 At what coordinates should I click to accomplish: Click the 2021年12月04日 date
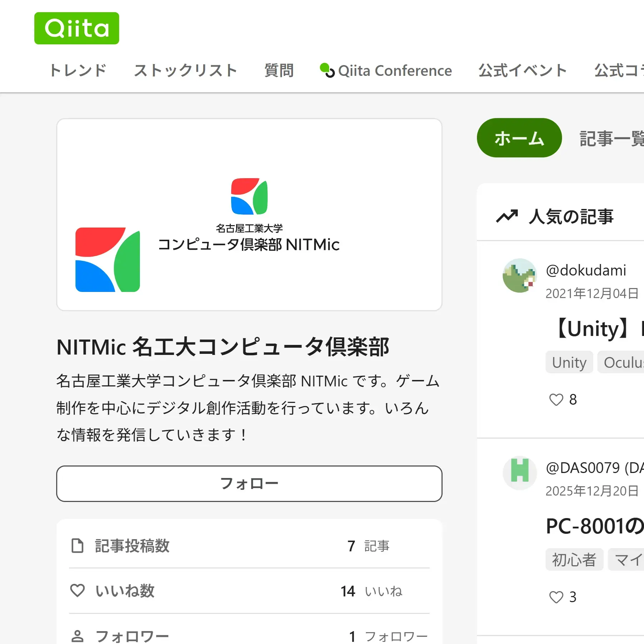(592, 293)
